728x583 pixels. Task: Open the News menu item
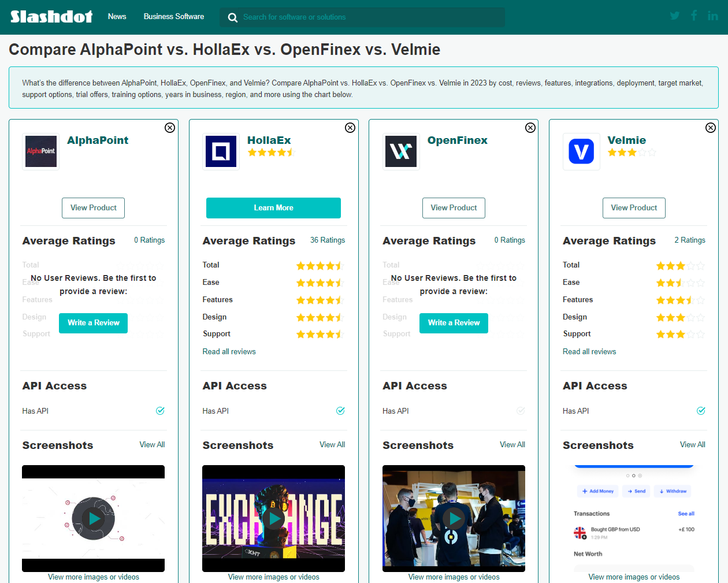[117, 17]
